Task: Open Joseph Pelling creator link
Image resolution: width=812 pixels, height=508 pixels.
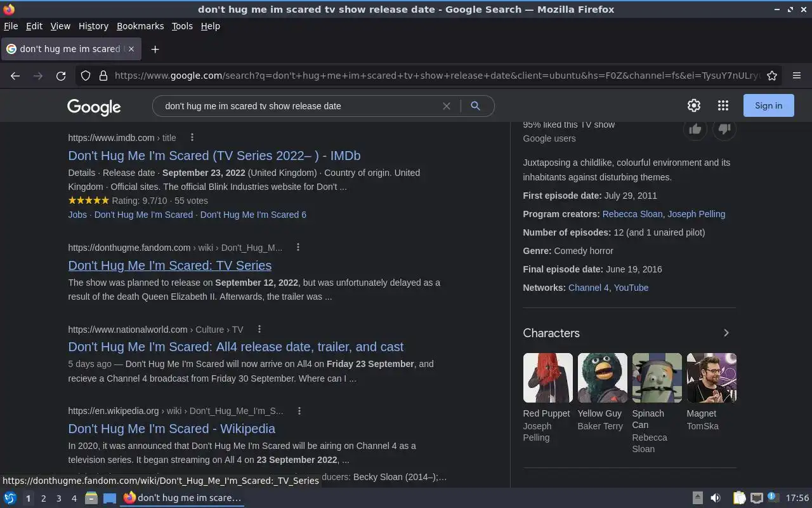Action: tap(696, 214)
